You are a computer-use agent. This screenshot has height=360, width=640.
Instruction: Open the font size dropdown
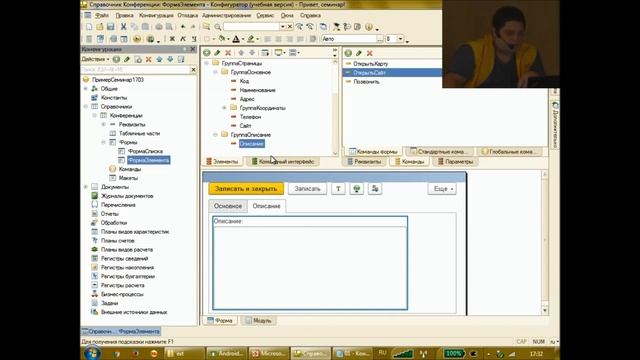(400, 39)
